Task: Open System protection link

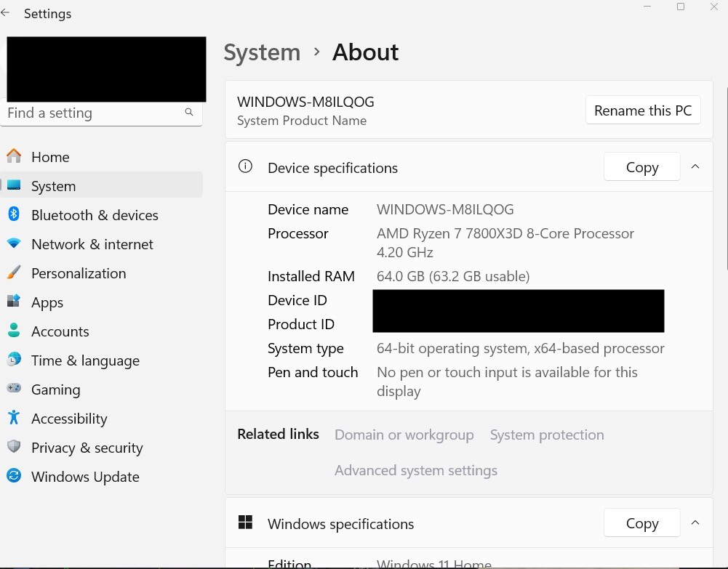Action: point(547,435)
